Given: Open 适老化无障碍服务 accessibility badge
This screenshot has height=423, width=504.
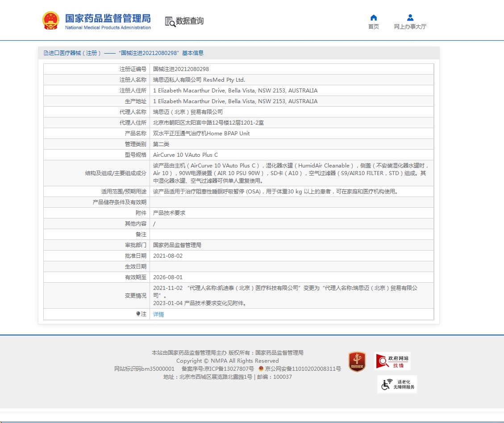Looking at the screenshot, I should (x=397, y=385).
